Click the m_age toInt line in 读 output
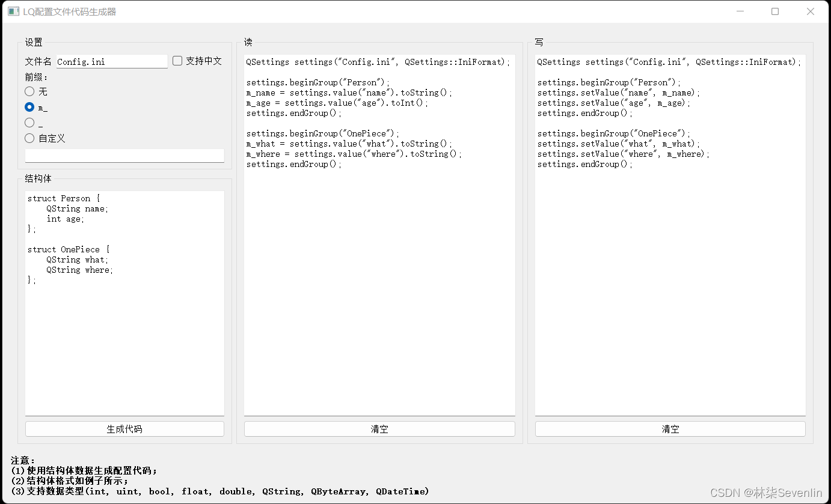 (337, 103)
